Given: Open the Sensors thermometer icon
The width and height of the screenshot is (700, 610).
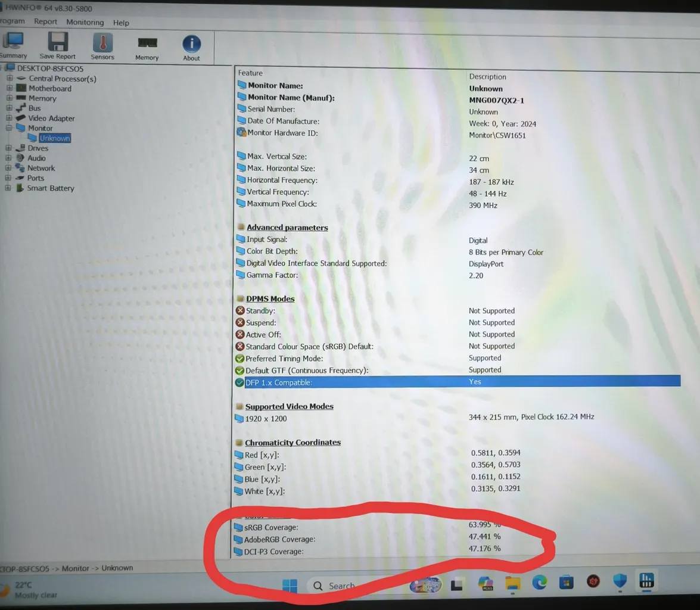Looking at the screenshot, I should 102,44.
